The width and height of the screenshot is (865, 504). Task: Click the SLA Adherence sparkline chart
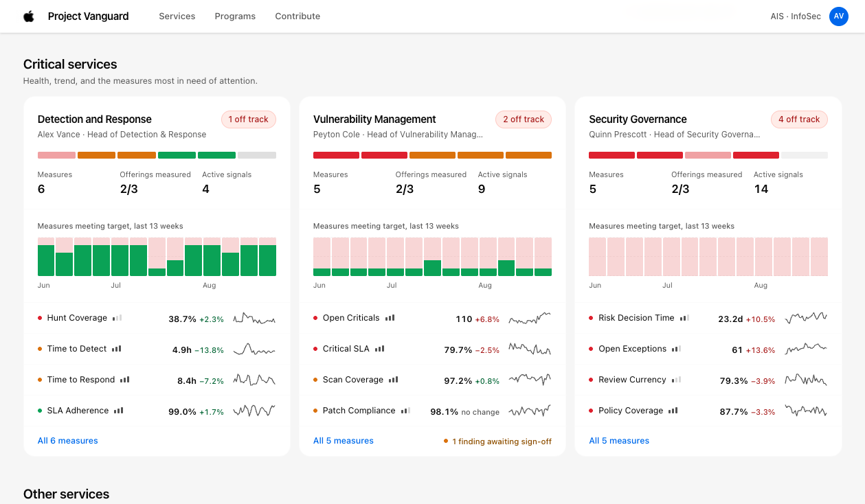254,411
